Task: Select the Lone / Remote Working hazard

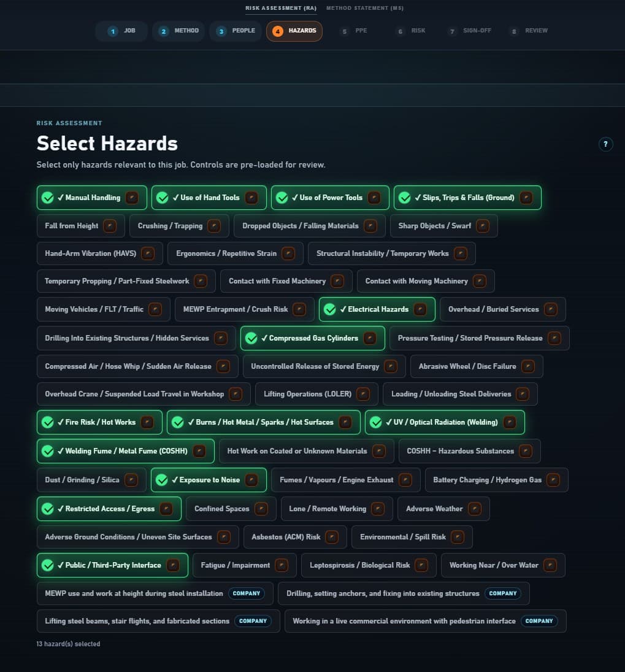Action: point(337,509)
